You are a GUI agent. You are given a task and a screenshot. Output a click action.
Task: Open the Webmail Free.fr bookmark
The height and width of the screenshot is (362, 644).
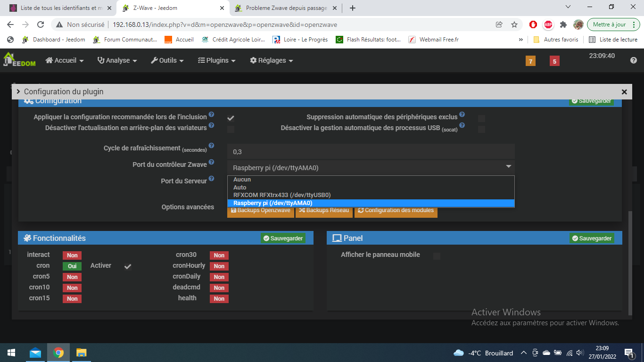434,40
